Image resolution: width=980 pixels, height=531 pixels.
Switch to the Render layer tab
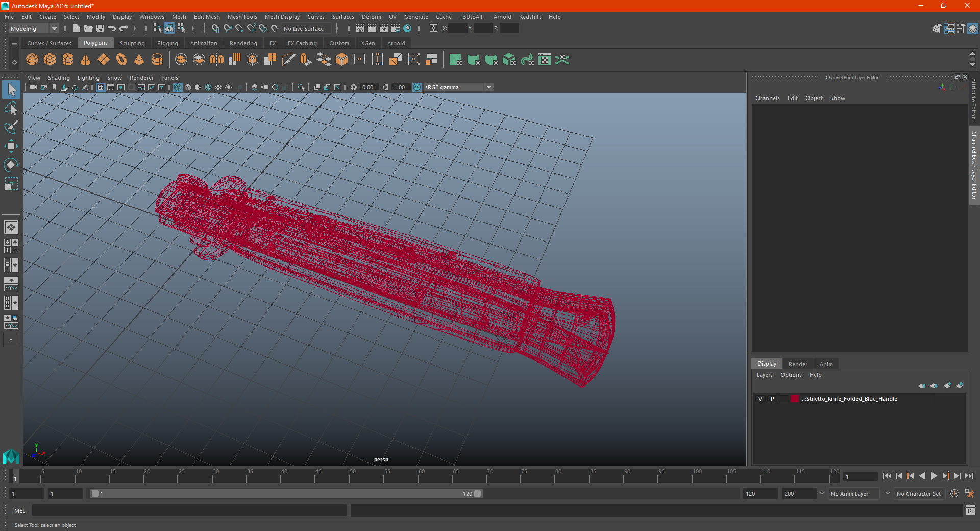798,364
